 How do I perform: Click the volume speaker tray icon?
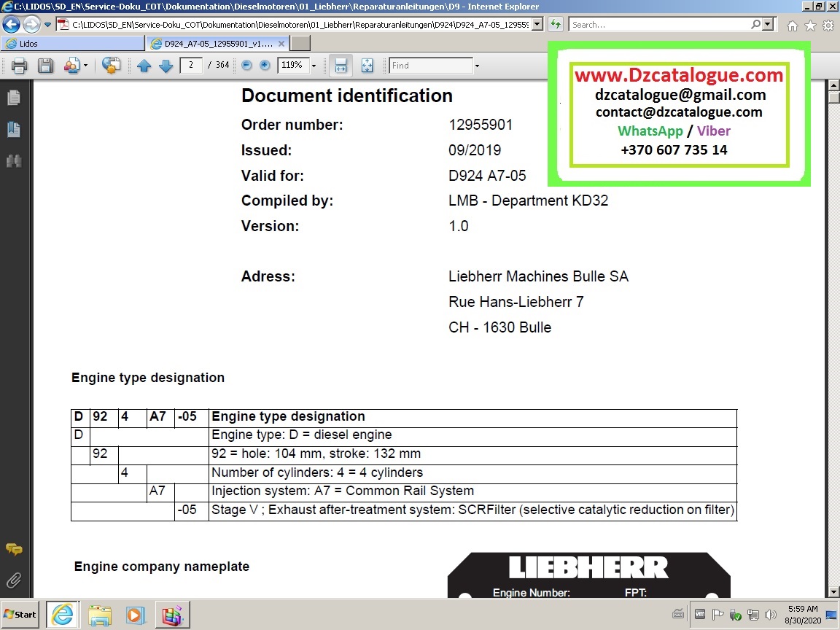771,615
